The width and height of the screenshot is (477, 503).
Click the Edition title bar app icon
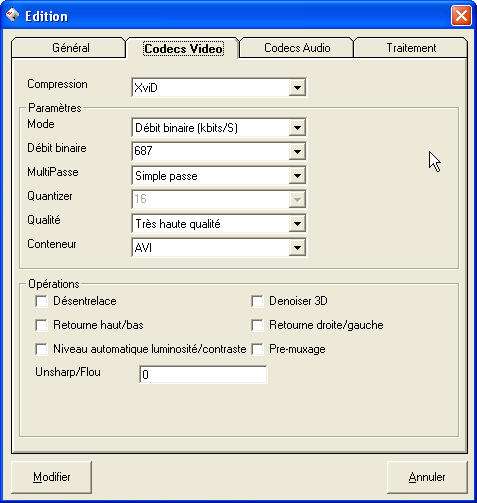coord(12,15)
